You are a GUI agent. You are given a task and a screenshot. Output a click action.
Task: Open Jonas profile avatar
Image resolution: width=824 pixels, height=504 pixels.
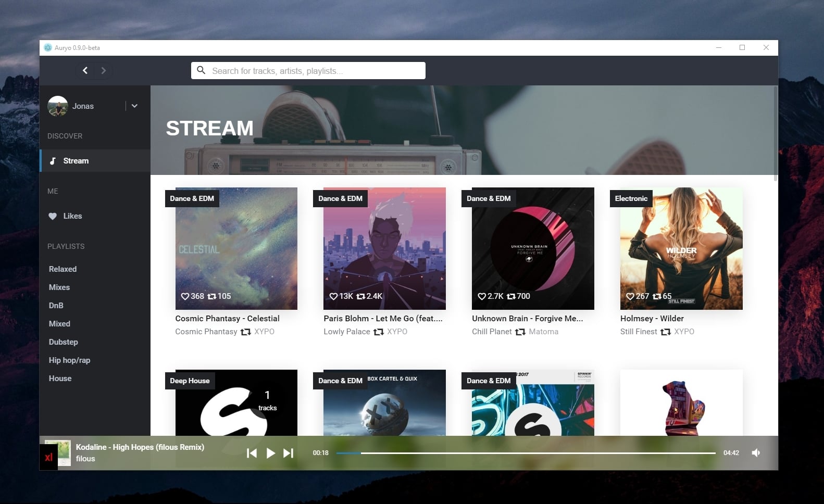(x=57, y=106)
